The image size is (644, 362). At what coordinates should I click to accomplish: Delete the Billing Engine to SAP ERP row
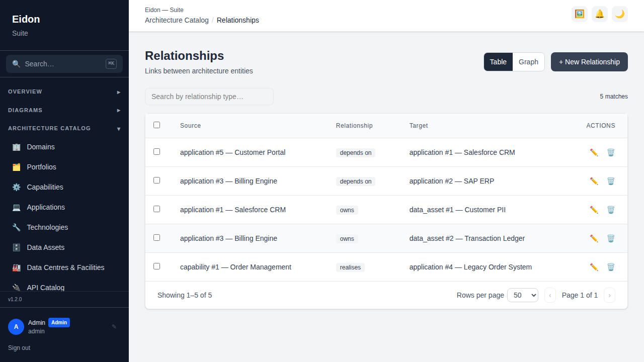(x=611, y=181)
